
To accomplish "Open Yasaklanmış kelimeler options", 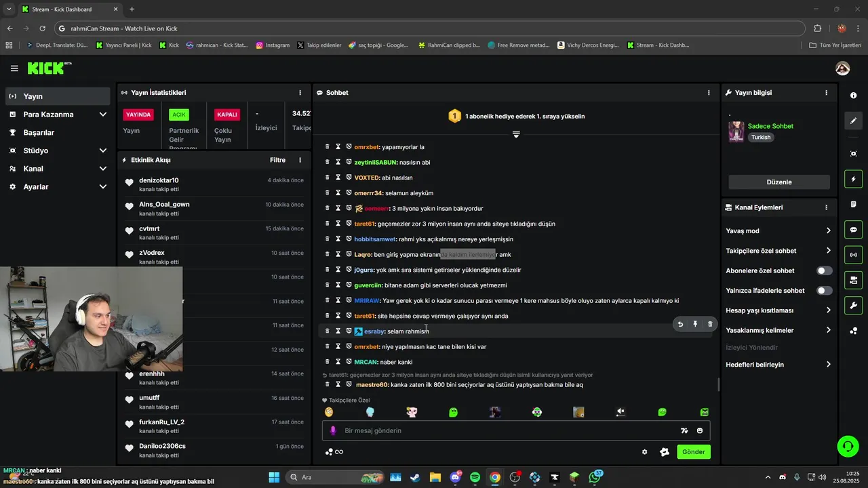I will coord(778,330).
